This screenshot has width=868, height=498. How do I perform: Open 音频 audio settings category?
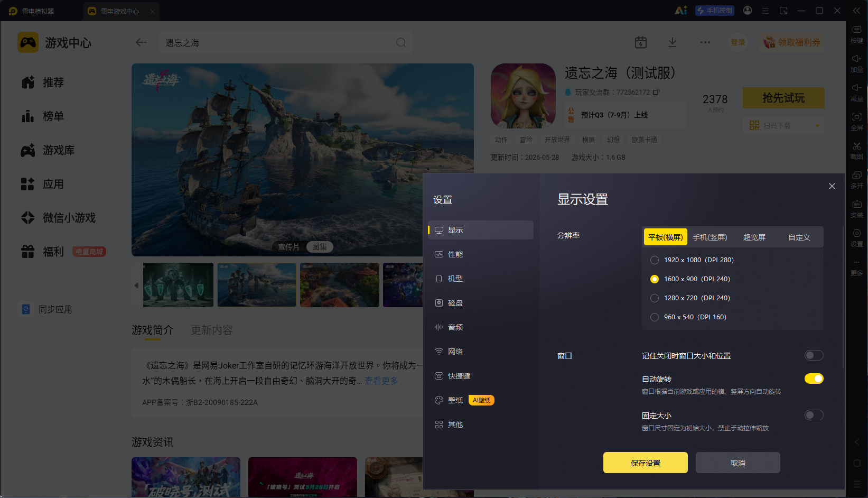click(481, 327)
